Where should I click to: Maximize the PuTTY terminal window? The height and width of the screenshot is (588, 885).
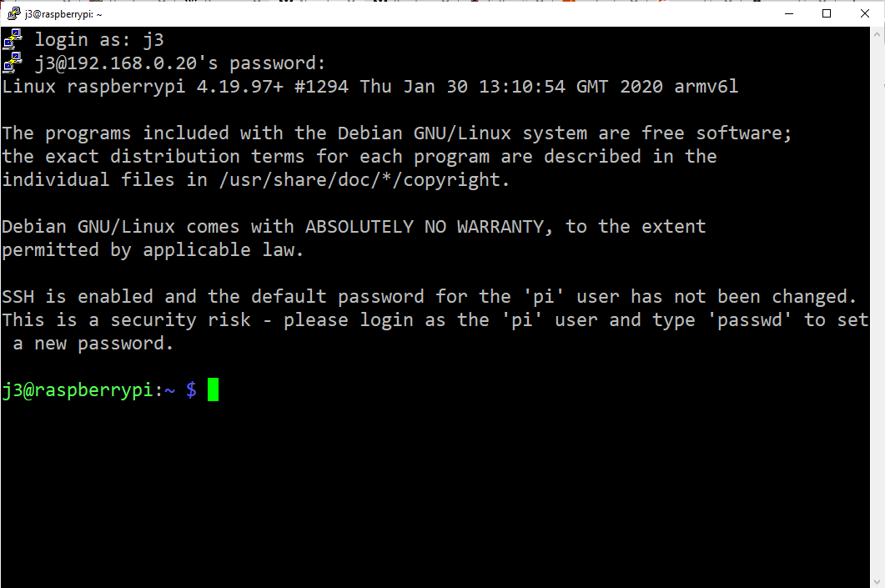pyautogui.click(x=827, y=13)
